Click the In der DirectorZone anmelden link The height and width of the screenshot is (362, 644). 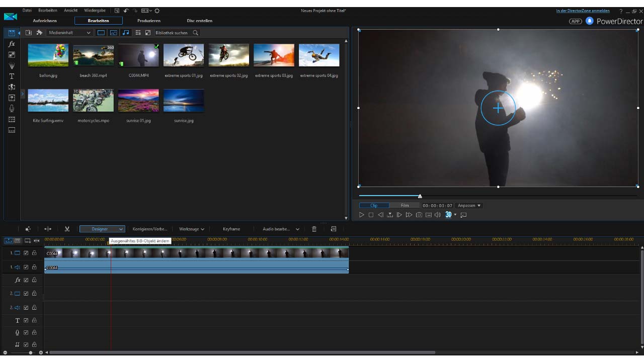(583, 11)
